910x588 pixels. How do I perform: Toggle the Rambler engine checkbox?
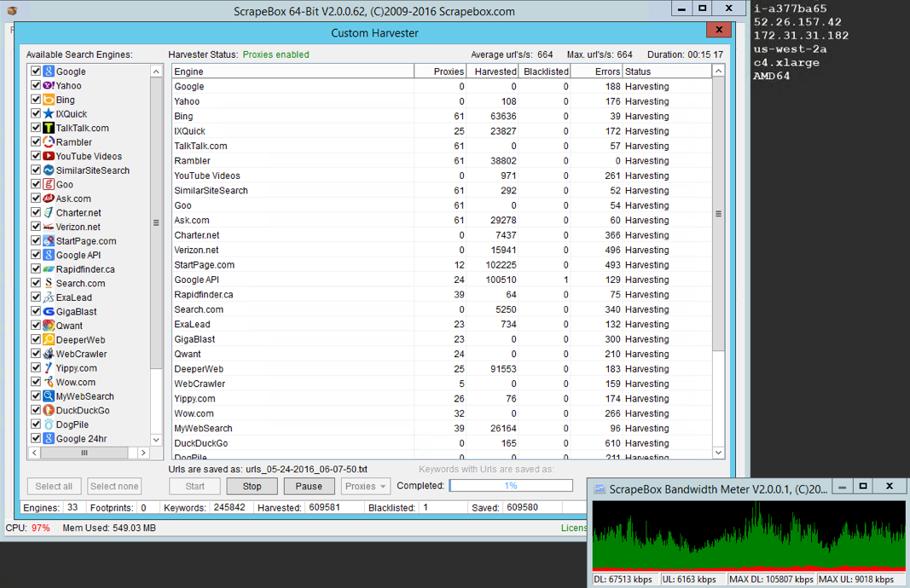click(x=36, y=142)
